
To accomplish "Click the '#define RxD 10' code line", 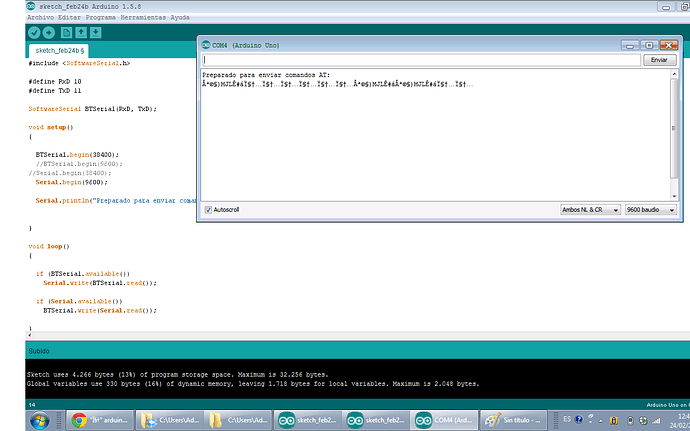I will [x=55, y=81].
